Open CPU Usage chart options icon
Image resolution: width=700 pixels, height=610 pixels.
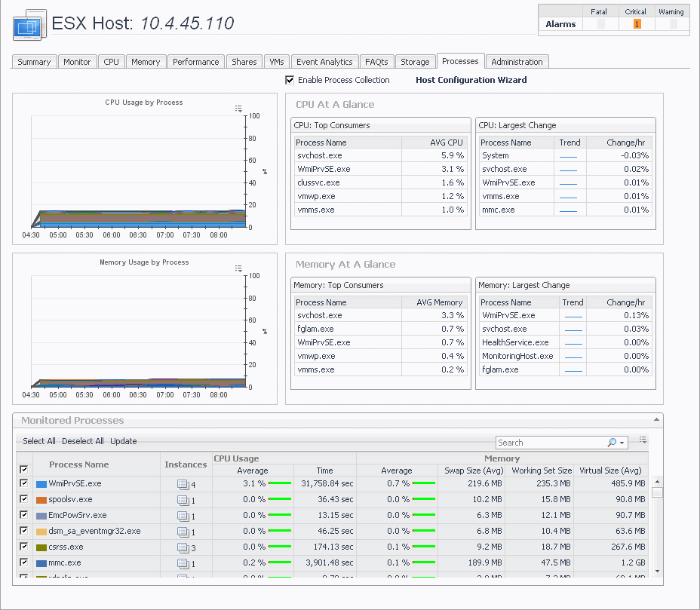(238, 109)
